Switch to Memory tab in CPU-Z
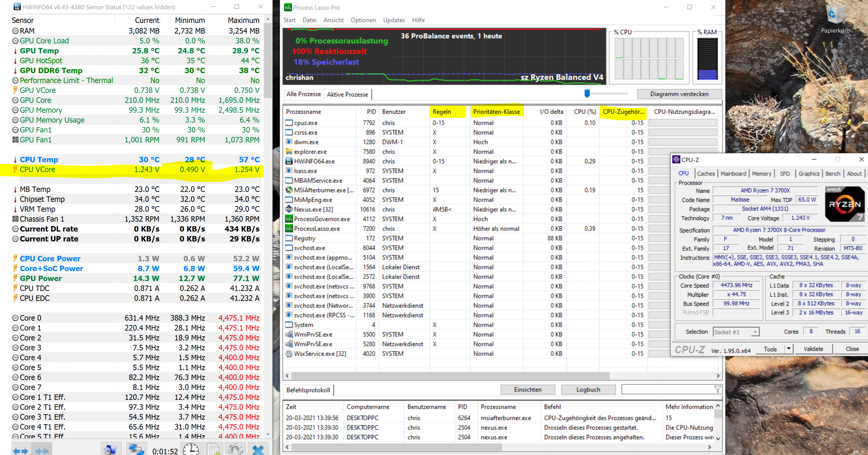The height and width of the screenshot is (455, 868). point(762,174)
